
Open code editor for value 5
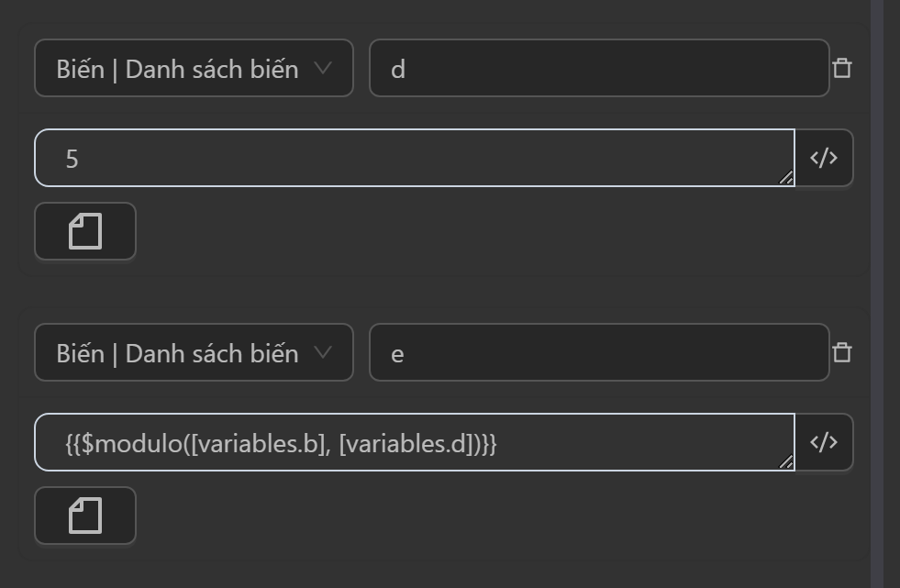coord(824,159)
